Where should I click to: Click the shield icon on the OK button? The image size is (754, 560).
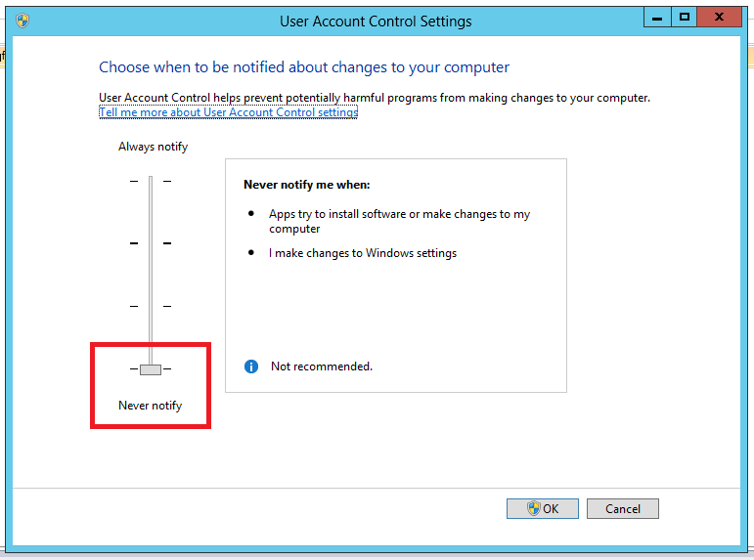534,508
